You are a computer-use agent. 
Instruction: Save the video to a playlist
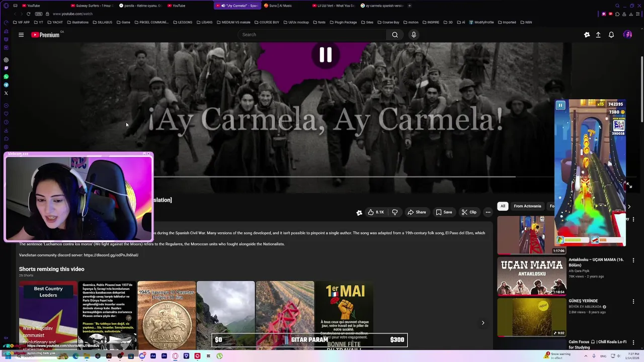coord(444,212)
